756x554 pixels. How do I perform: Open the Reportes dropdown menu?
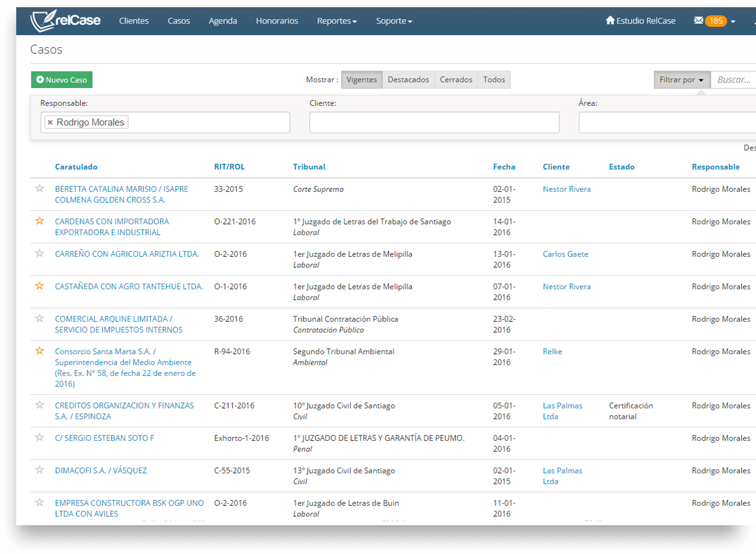337,20
